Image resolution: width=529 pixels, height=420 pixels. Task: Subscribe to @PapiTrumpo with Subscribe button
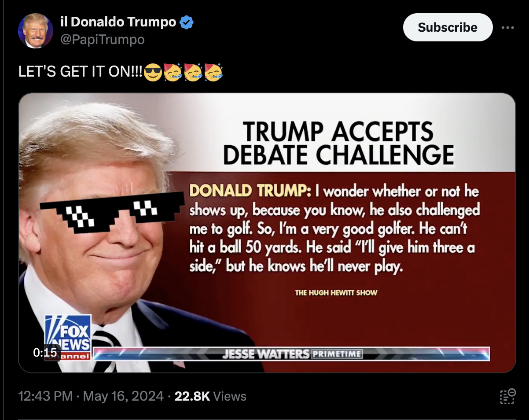pyautogui.click(x=448, y=27)
